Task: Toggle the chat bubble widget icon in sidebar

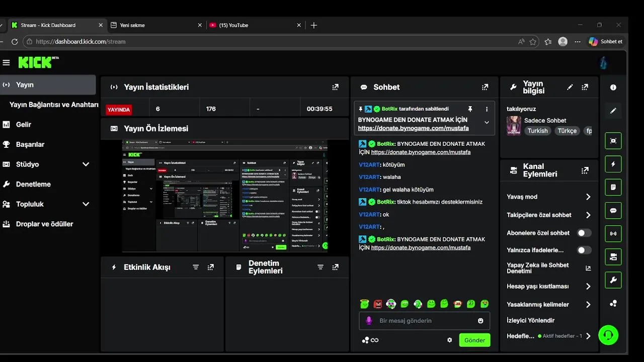Action: pos(613,211)
